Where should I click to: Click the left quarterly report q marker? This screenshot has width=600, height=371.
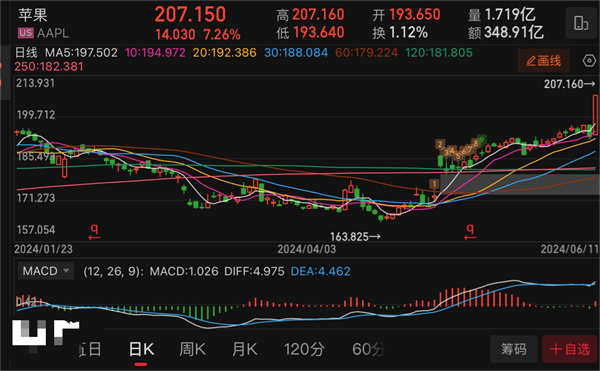[94, 231]
